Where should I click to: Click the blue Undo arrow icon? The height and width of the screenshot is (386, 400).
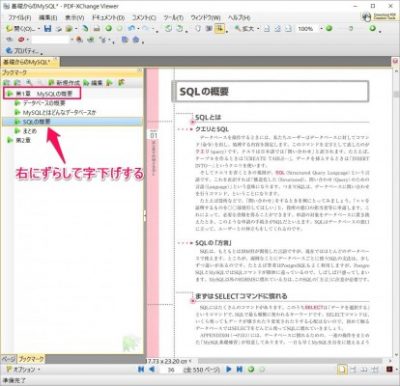click(x=132, y=29)
